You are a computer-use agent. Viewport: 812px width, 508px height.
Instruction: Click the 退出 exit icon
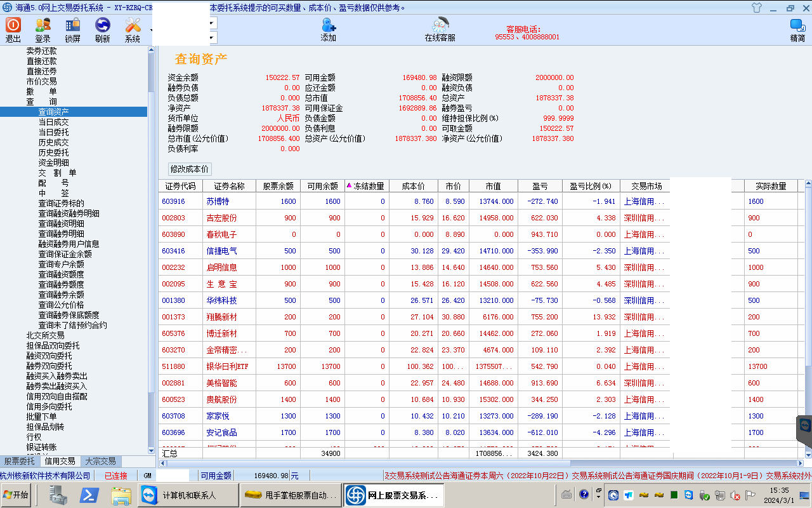pos(13,29)
